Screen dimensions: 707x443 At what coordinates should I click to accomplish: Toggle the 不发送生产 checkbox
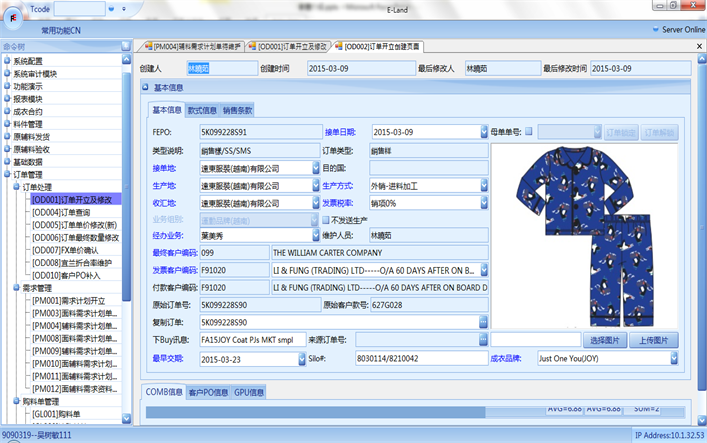point(323,219)
